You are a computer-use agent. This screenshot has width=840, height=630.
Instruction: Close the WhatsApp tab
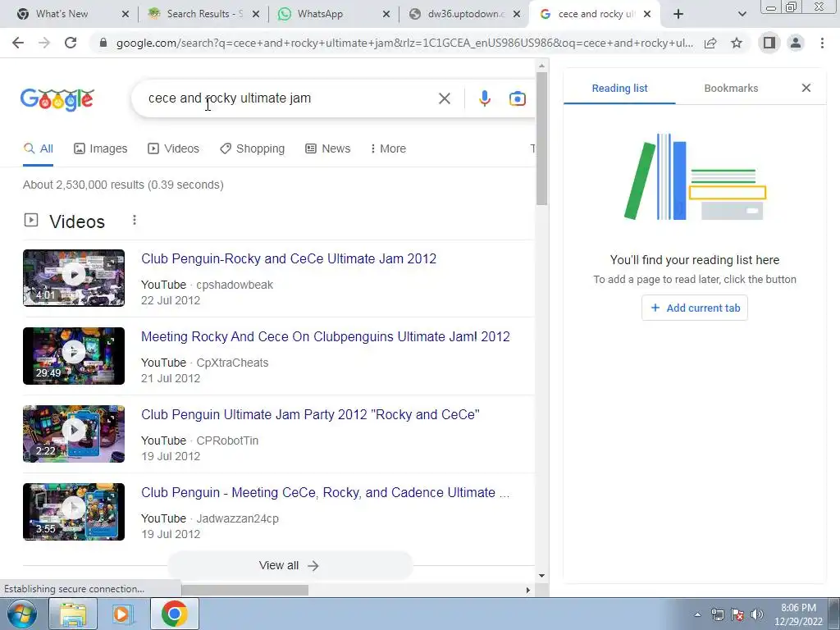click(386, 15)
